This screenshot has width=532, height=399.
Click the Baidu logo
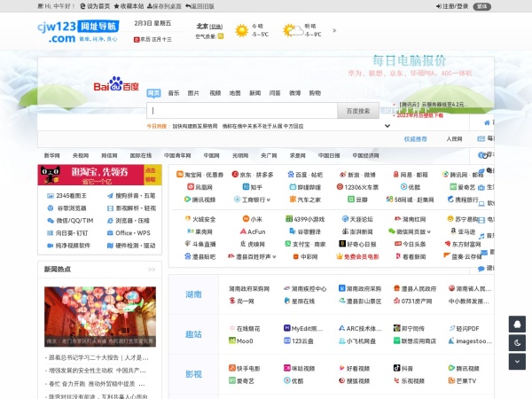(x=116, y=84)
